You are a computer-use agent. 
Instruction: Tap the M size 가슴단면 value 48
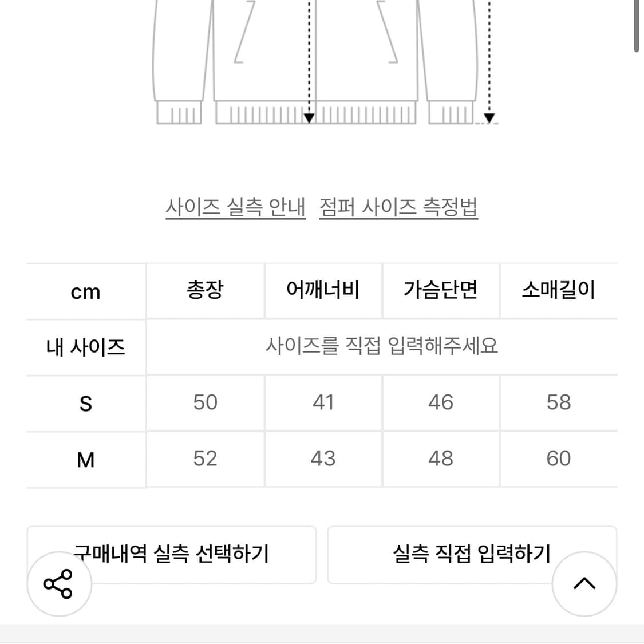click(x=441, y=459)
